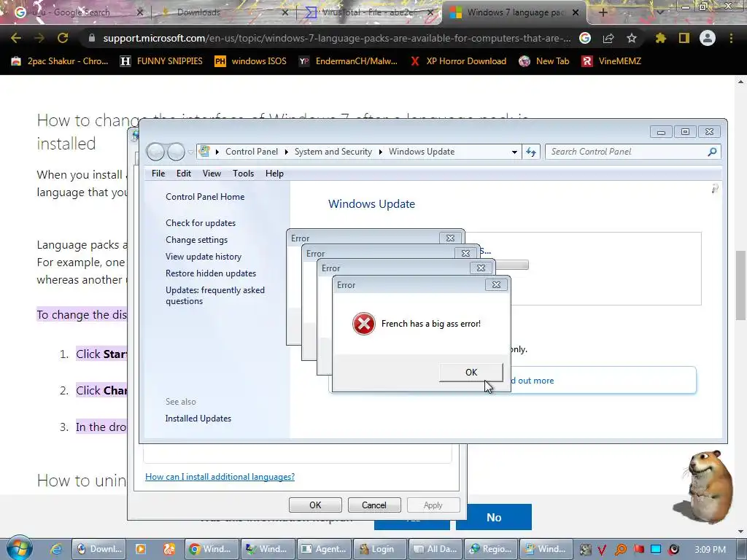This screenshot has height=560, width=747.
Task: Open the File menu in Control Panel
Action: pos(158,174)
